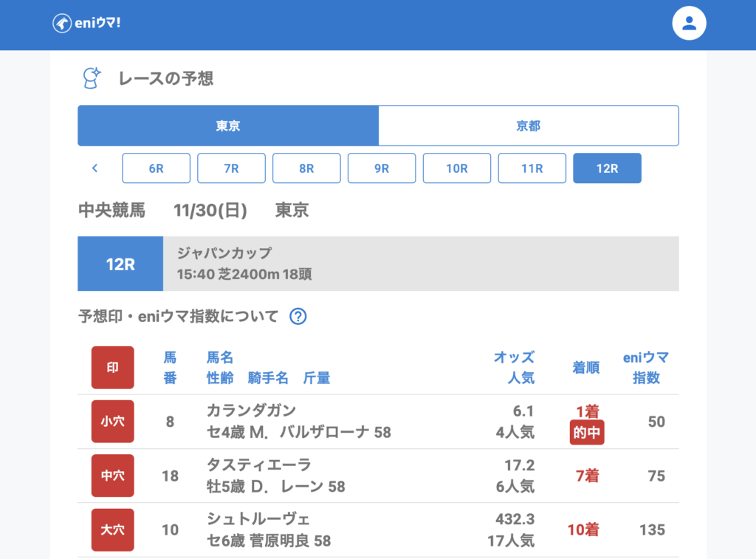Image resolution: width=756 pixels, height=559 pixels.
Task: Switch to race 11R
Action: tap(532, 168)
